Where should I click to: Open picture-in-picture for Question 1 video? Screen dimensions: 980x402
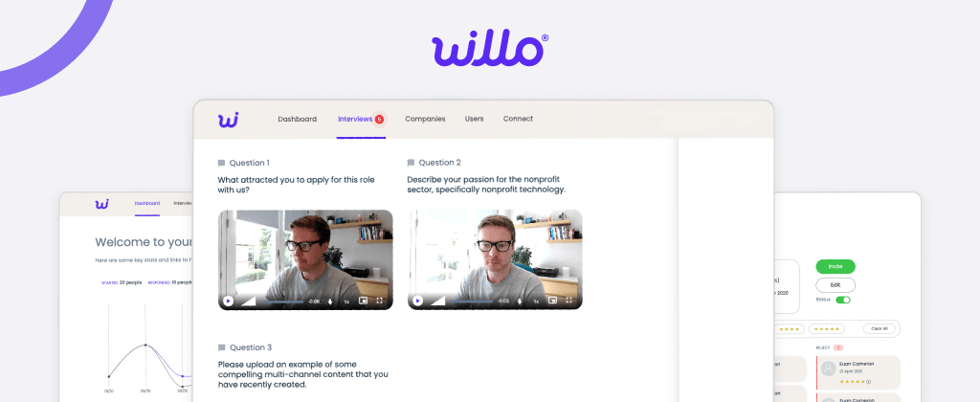coord(363,301)
